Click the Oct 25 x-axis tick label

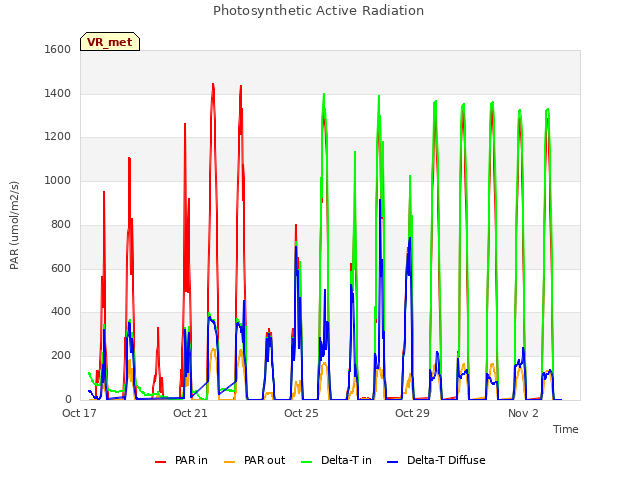click(301, 413)
